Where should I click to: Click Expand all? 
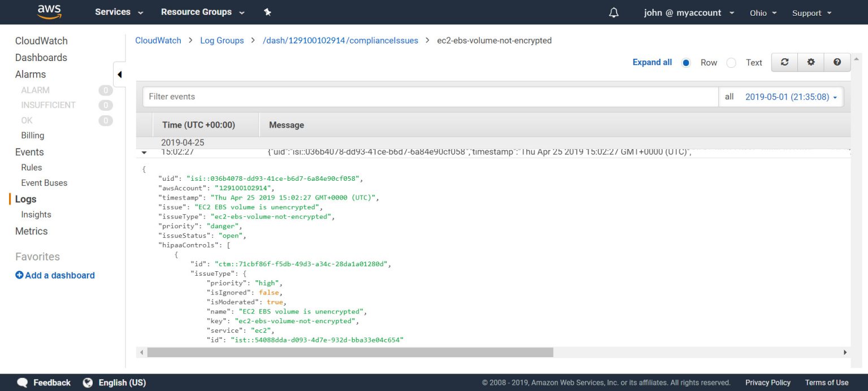[652, 62]
